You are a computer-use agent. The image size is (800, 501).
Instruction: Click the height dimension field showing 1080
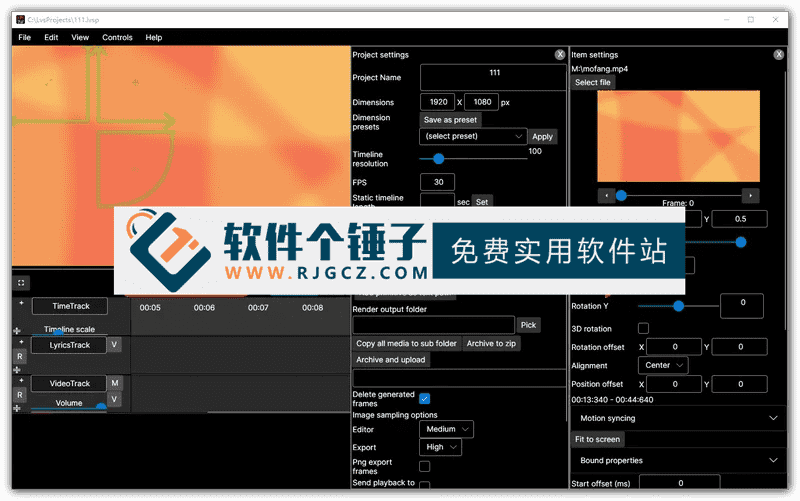(482, 102)
